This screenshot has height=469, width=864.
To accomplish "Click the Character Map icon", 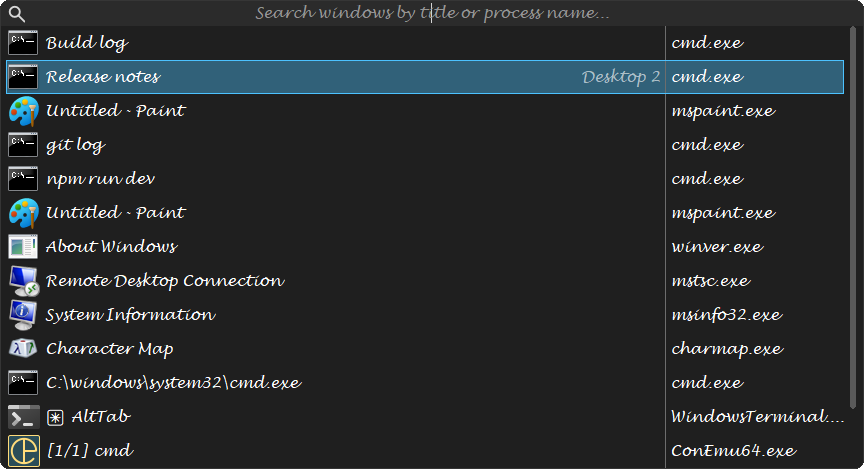I will pos(23,349).
